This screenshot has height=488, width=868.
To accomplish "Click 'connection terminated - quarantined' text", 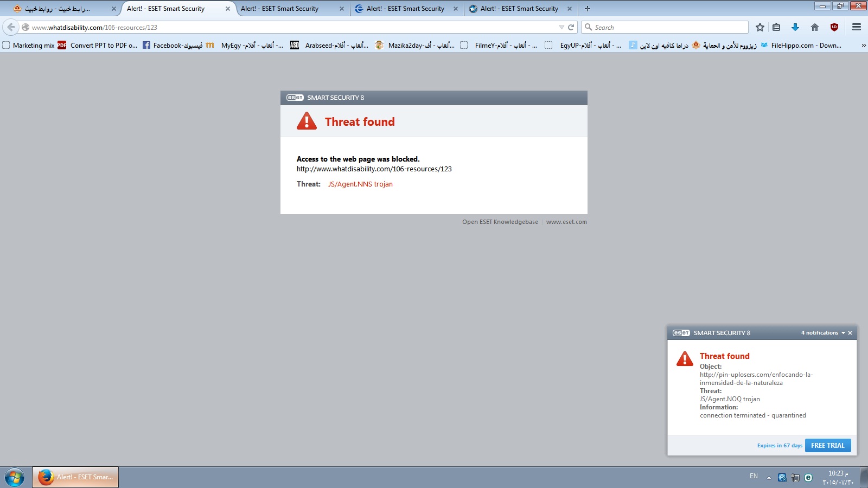I will pyautogui.click(x=753, y=415).
